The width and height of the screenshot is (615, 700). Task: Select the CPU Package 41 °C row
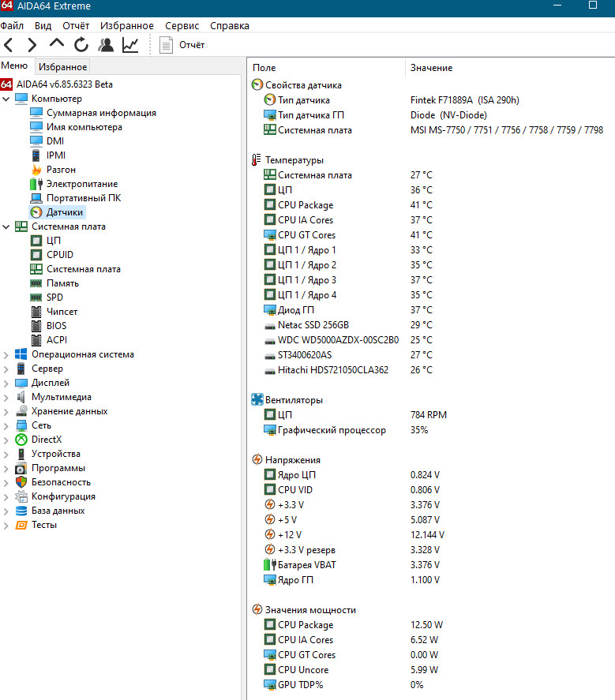tap(430, 205)
